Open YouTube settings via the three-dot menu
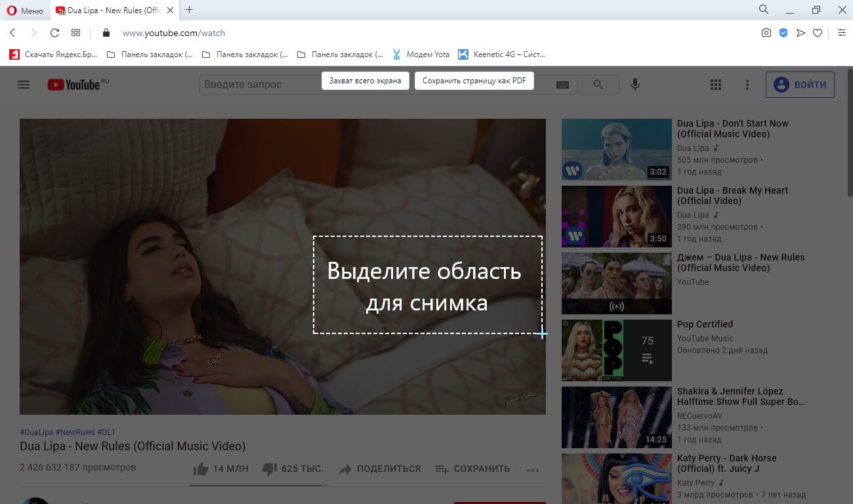 747,84
